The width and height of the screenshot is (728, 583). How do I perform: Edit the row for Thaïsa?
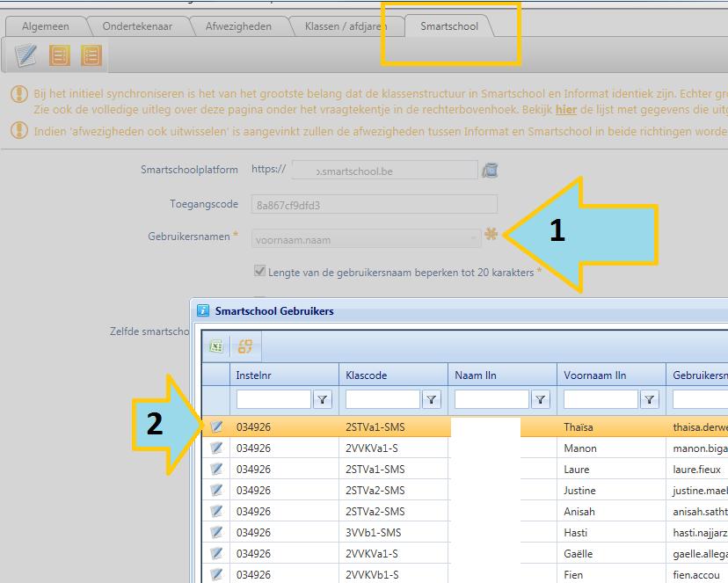pos(216,426)
